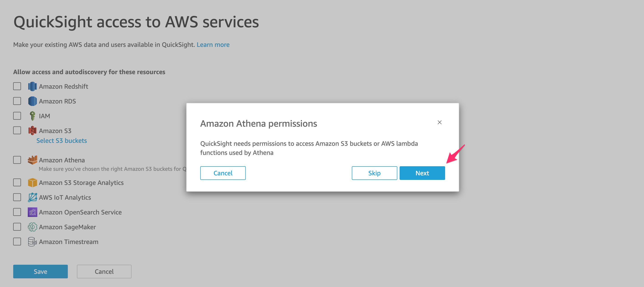Click the Amazon Timestream icon
644x287 pixels.
(x=32, y=242)
